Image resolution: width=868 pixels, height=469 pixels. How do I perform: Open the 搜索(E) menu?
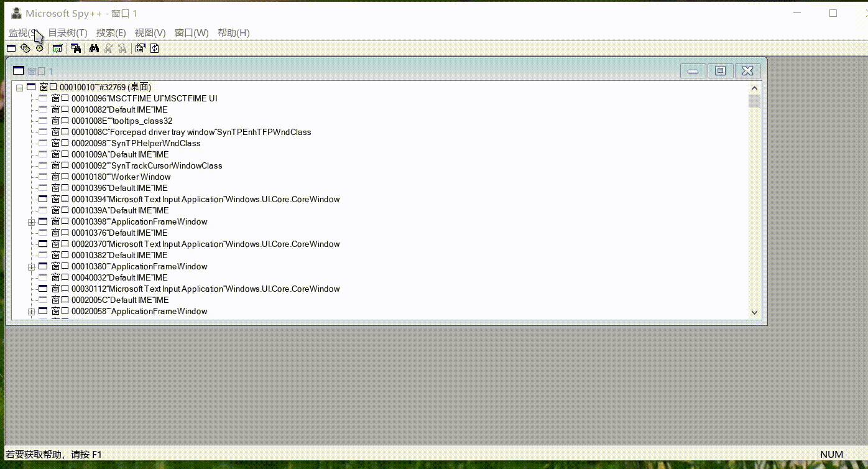(x=111, y=32)
